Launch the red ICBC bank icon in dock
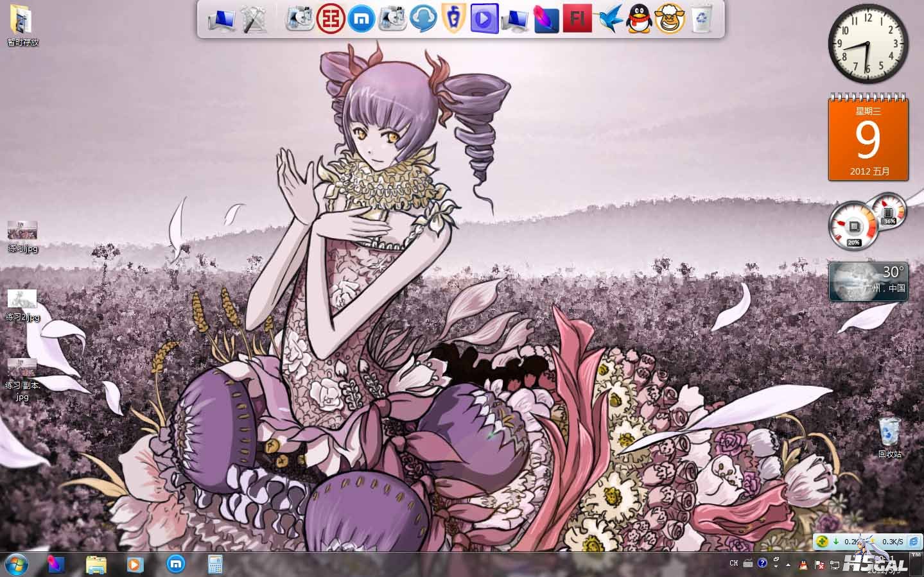The image size is (924, 577). (330, 19)
